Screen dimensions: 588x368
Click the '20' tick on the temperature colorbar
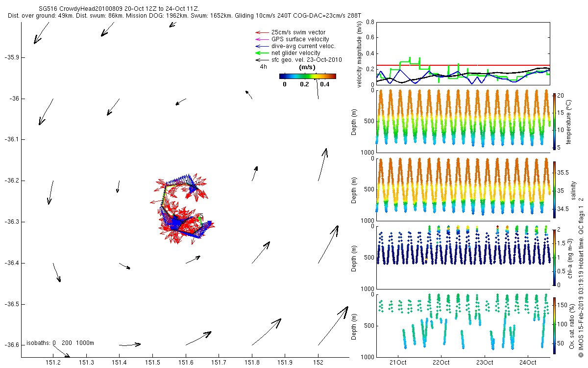[560, 96]
